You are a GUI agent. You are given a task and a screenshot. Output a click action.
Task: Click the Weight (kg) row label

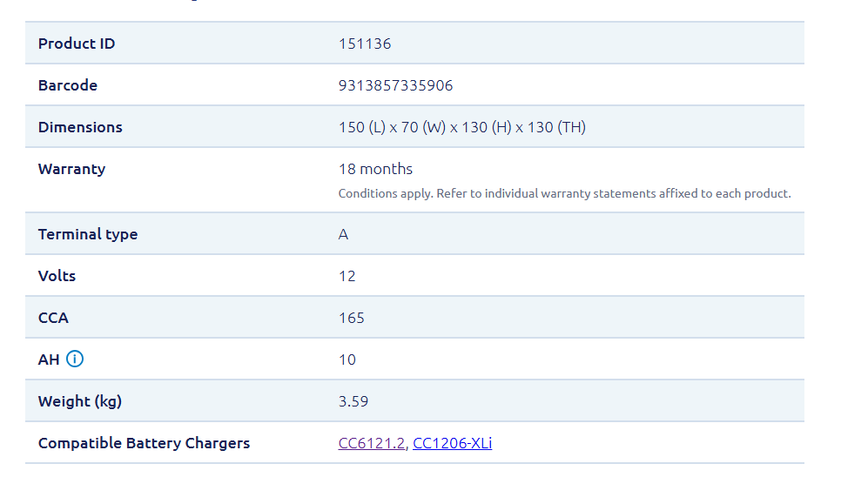point(80,401)
